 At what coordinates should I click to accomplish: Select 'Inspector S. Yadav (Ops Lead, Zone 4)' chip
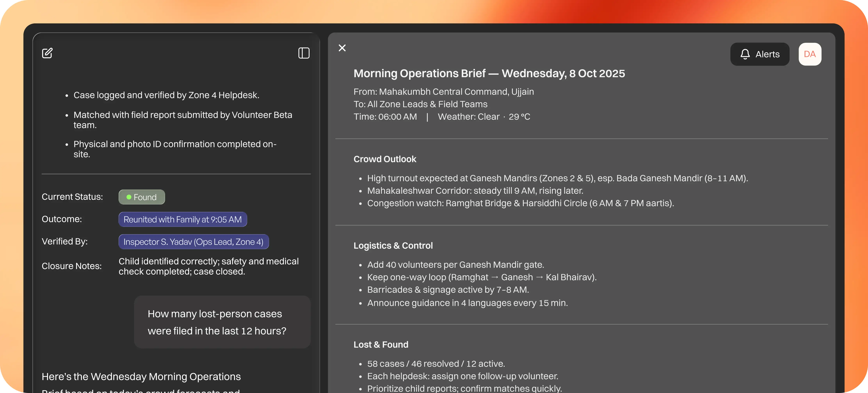[193, 242]
